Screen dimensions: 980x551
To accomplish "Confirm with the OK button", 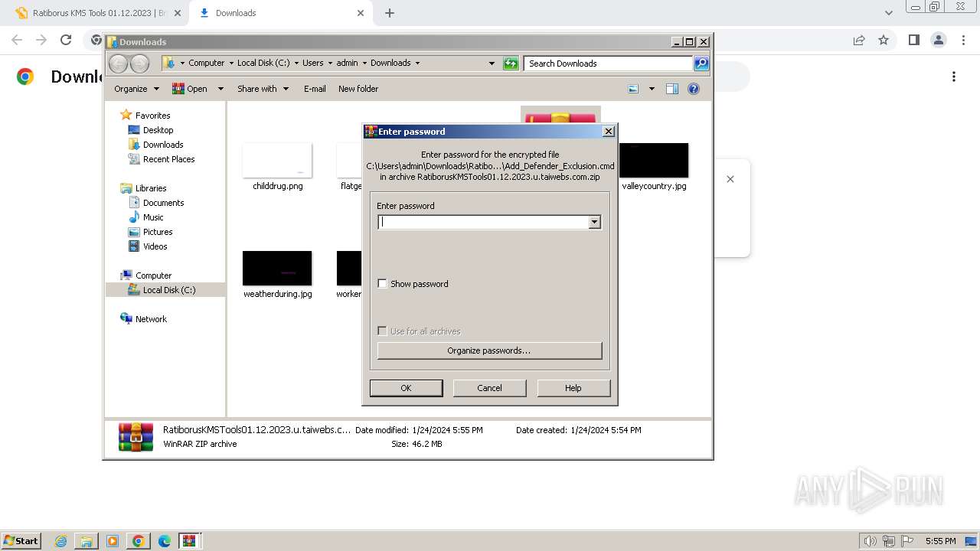I will point(406,388).
